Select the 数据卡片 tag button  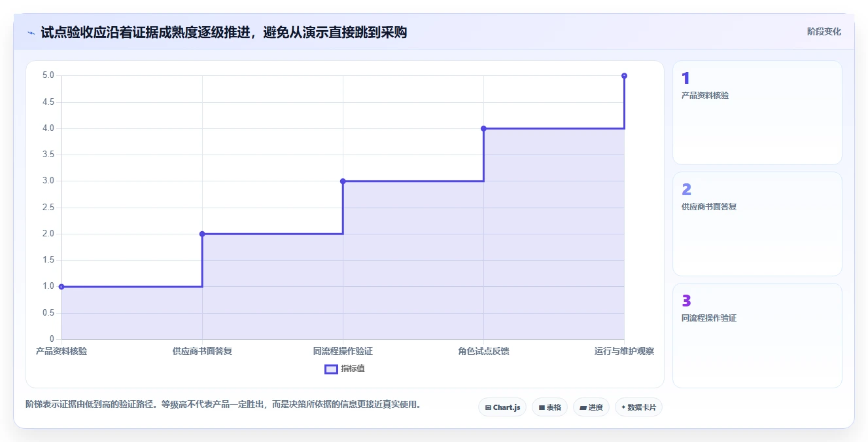coord(639,407)
